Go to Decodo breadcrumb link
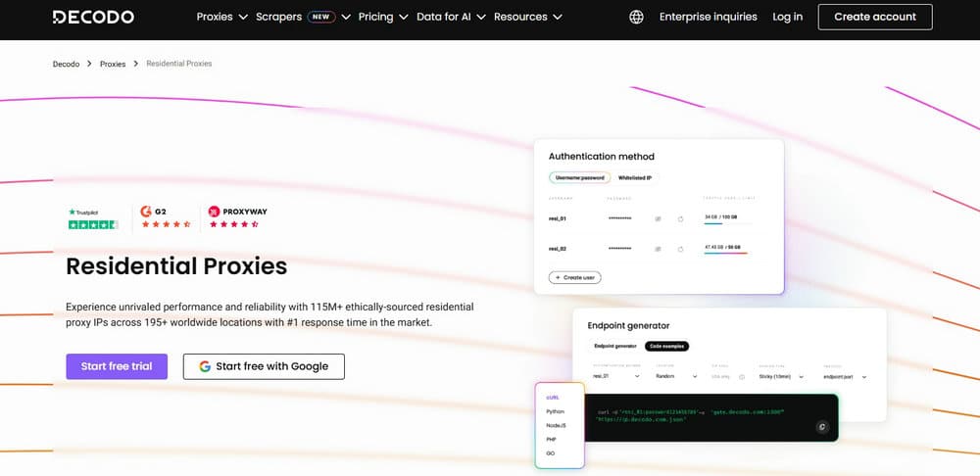 pos(66,64)
